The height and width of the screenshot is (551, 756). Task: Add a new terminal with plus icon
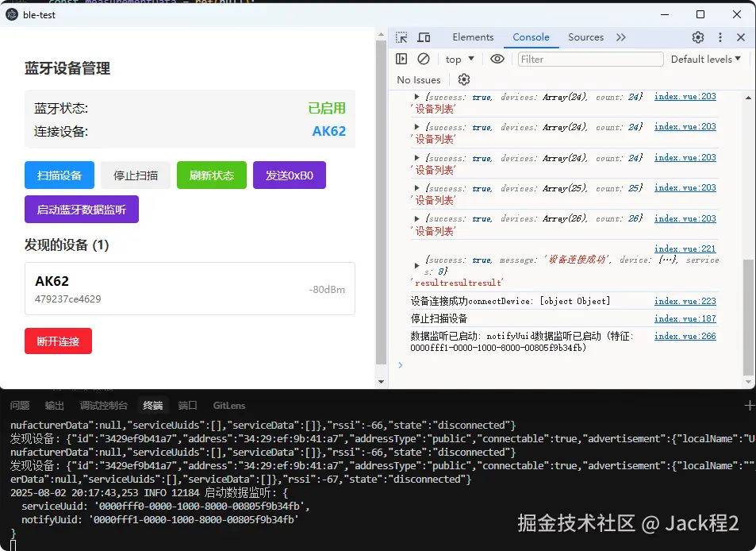749,405
